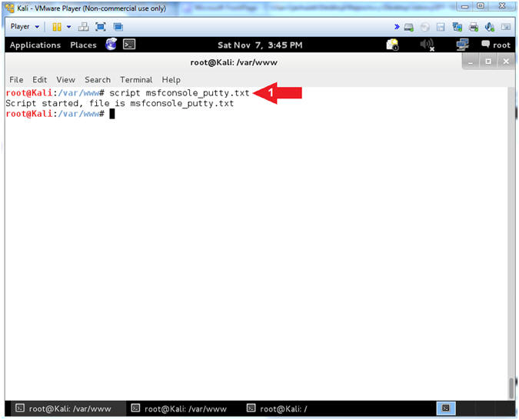Open the Kali Applications menu

coord(35,45)
